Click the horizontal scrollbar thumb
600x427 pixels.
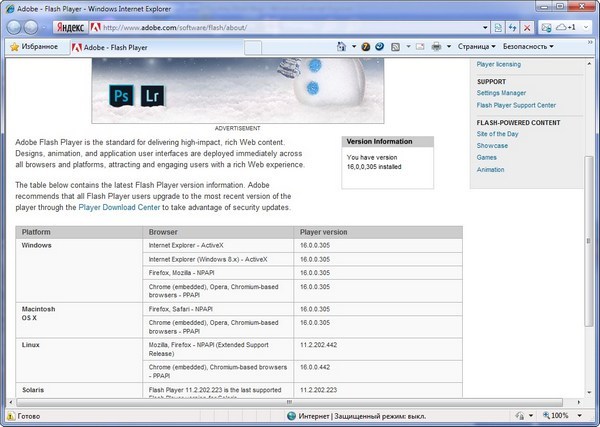[x=289, y=402]
